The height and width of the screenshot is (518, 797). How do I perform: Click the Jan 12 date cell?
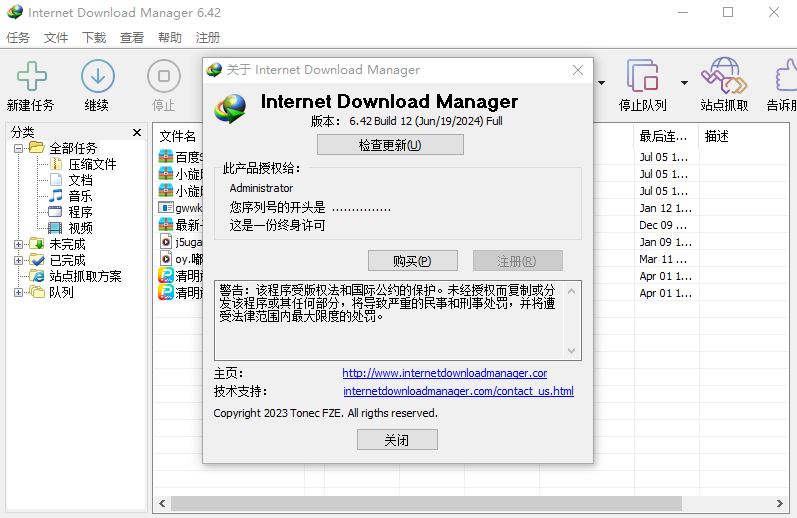coord(665,208)
